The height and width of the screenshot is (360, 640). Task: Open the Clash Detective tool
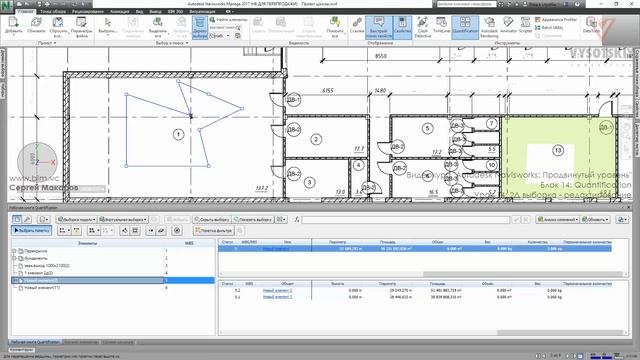(x=422, y=27)
